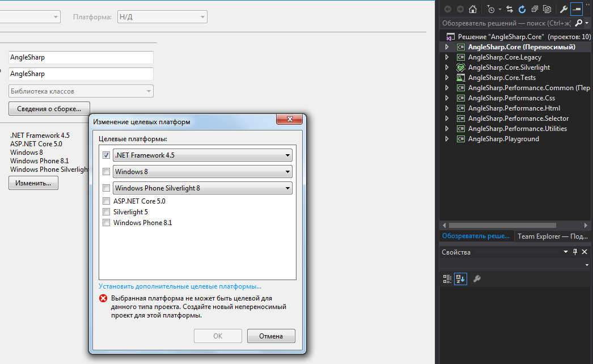The width and height of the screenshot is (593, 364).
Task: Click the Сведения о сборке button
Action: coord(49,109)
